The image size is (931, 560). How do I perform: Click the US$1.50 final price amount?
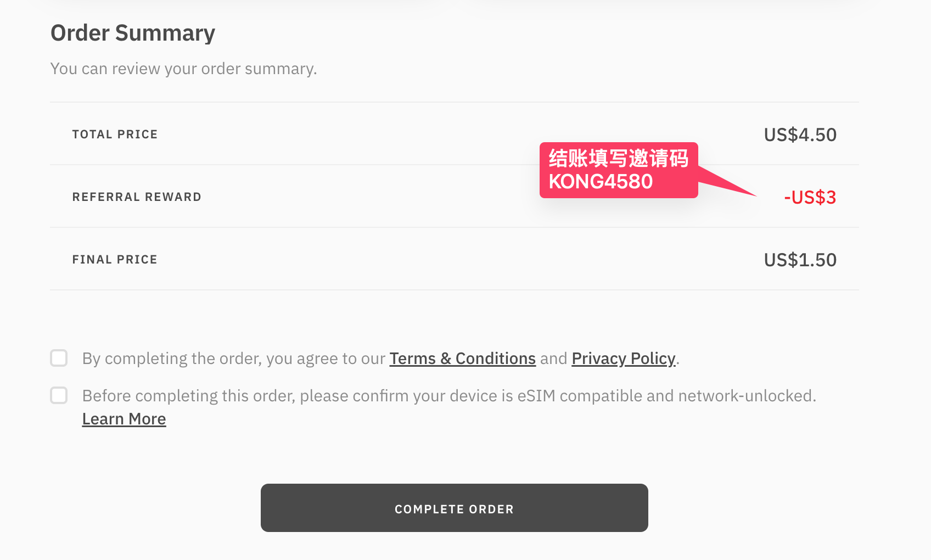click(x=800, y=260)
